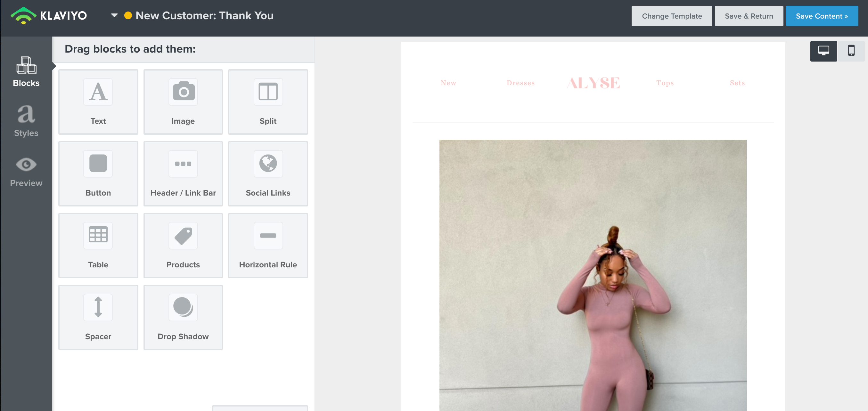Select the Horizontal Rule block
The image size is (868, 411).
pos(268,246)
